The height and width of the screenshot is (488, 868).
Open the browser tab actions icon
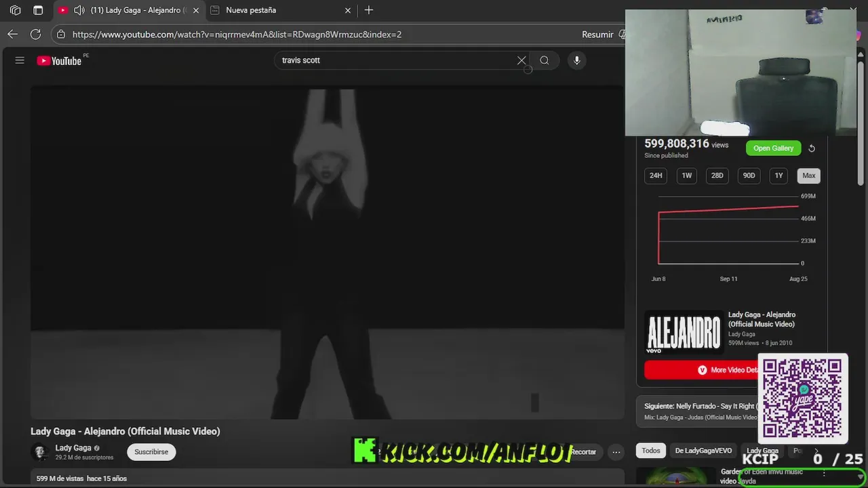click(38, 10)
